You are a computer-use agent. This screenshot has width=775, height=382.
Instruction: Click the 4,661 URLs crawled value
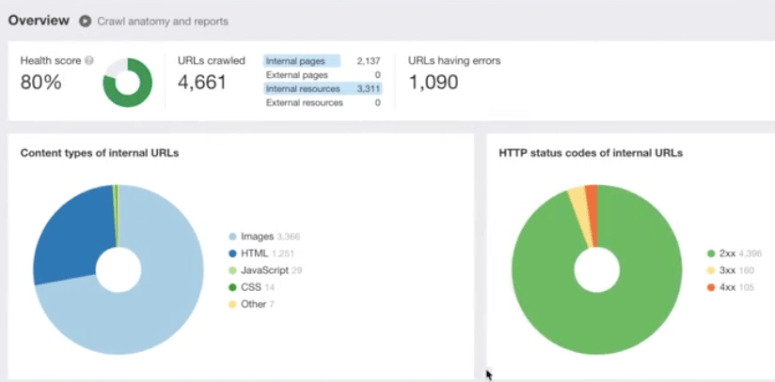click(x=202, y=82)
